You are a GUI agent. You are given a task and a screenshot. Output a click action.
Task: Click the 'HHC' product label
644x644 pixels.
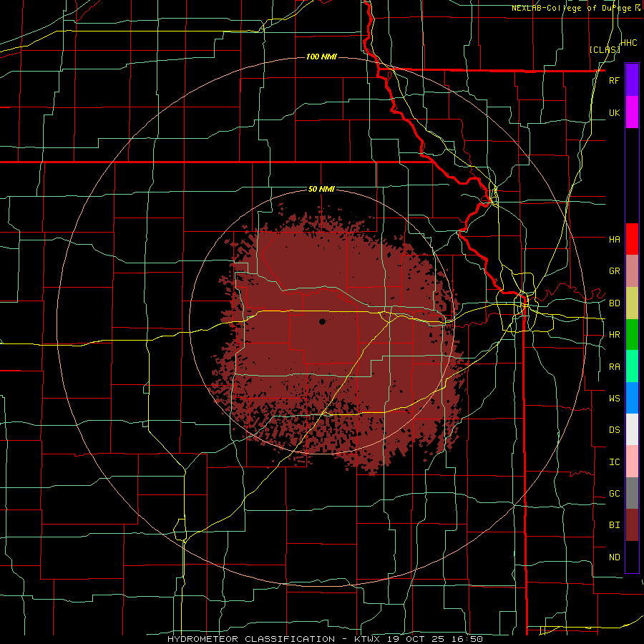coord(629,43)
